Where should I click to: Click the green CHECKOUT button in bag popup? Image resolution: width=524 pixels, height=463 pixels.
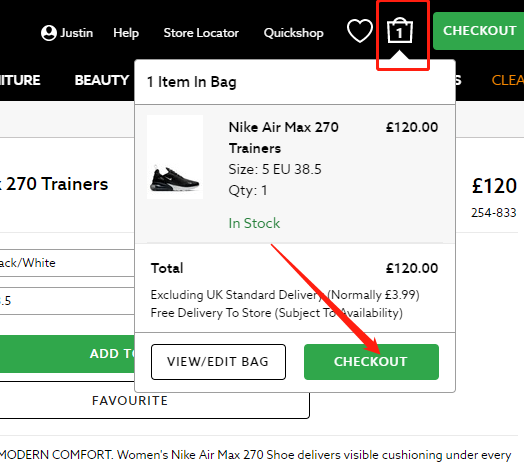point(371,362)
